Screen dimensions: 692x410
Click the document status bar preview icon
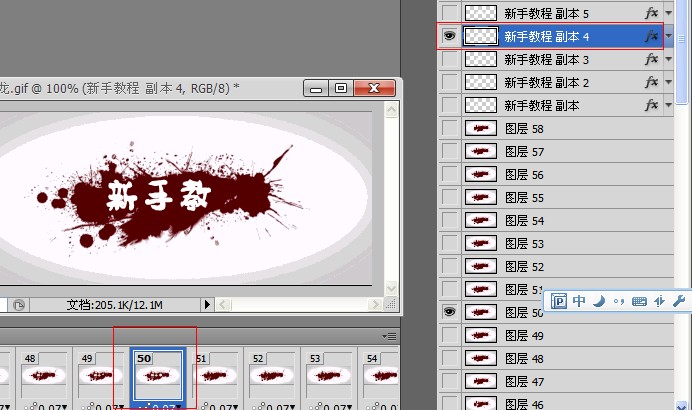(19, 305)
